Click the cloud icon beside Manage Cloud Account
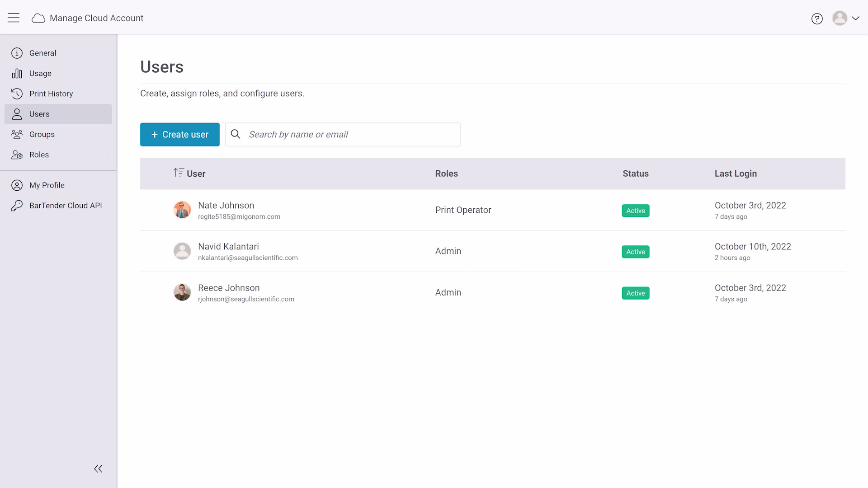Image resolution: width=868 pixels, height=488 pixels. [38, 18]
